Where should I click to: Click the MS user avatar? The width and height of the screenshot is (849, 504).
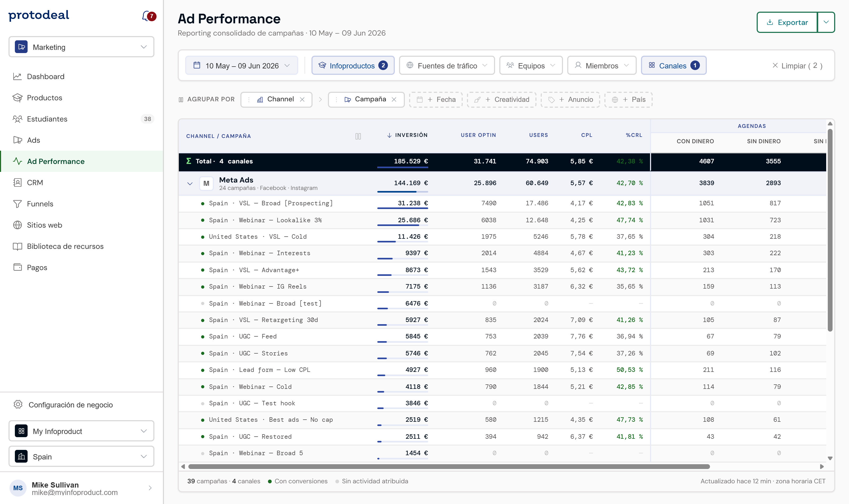18,488
